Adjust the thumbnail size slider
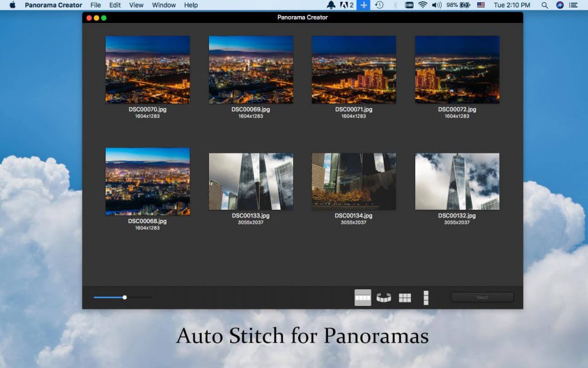588x368 pixels. click(125, 297)
